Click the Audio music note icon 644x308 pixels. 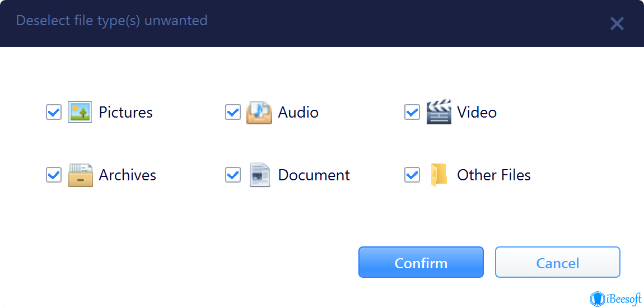click(x=259, y=112)
